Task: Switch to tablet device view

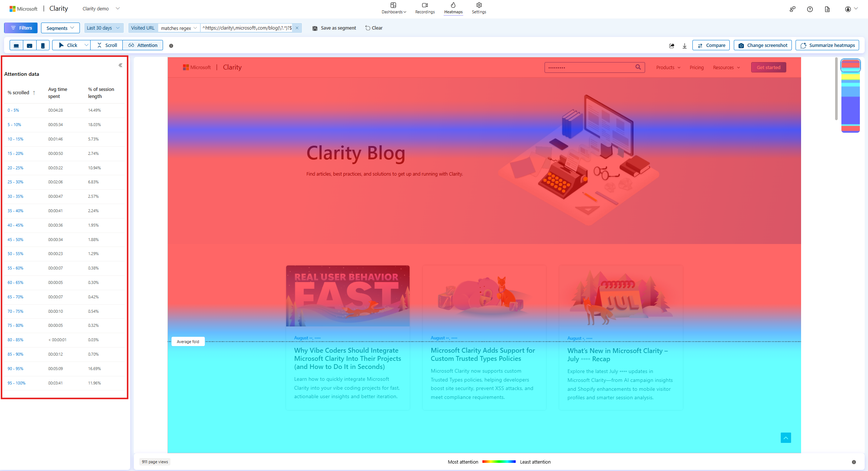Action: [30, 45]
